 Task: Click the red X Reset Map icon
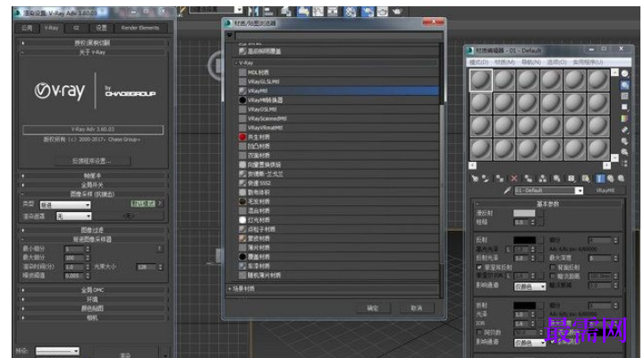[513, 178]
